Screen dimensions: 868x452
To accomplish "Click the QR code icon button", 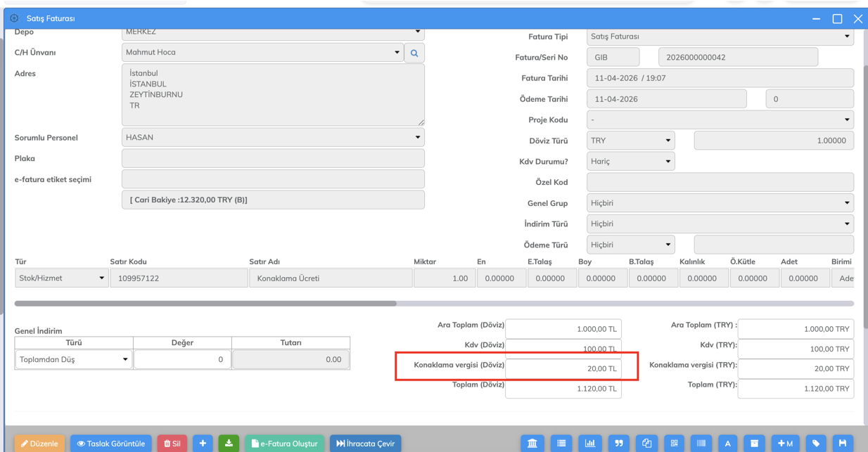I will coord(674,444).
